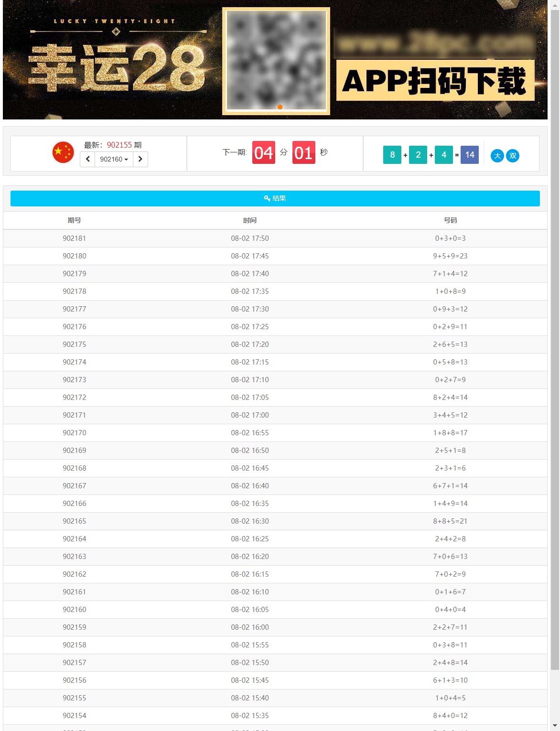Viewport: 560px width, 731px height.
Task: Click the page vertical scrollbar thumb
Action: 555,339
